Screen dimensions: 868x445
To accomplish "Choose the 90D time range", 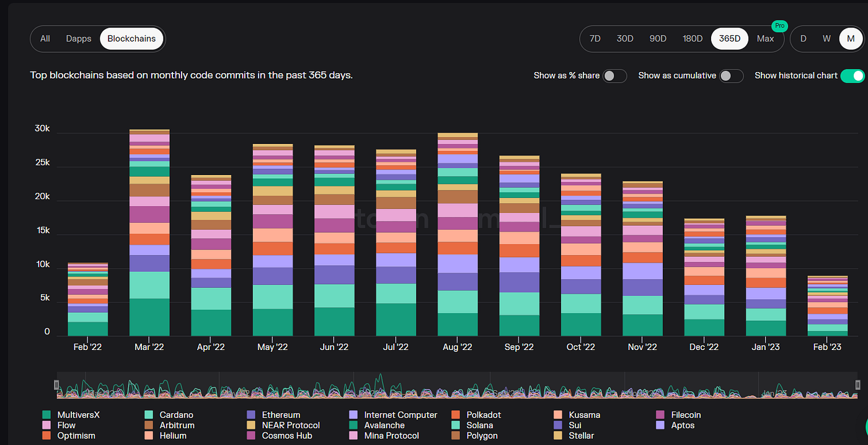I will [658, 38].
